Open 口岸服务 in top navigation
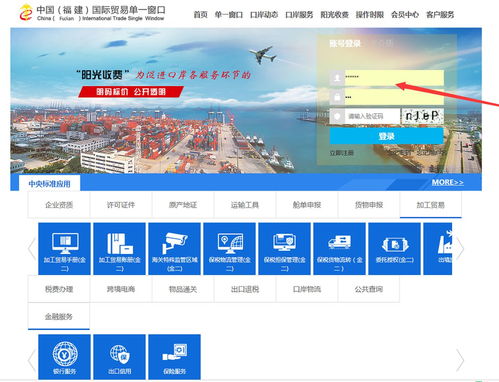 pyautogui.click(x=299, y=15)
